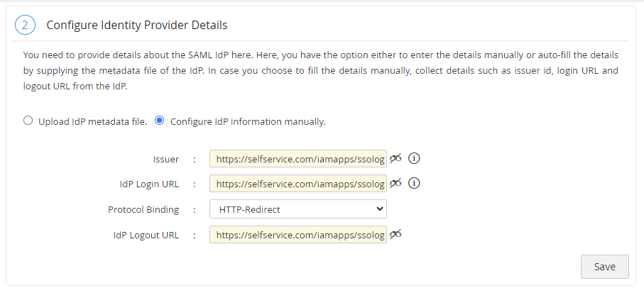644x288 pixels.
Task: Click the Issuer field label
Action: click(x=165, y=159)
